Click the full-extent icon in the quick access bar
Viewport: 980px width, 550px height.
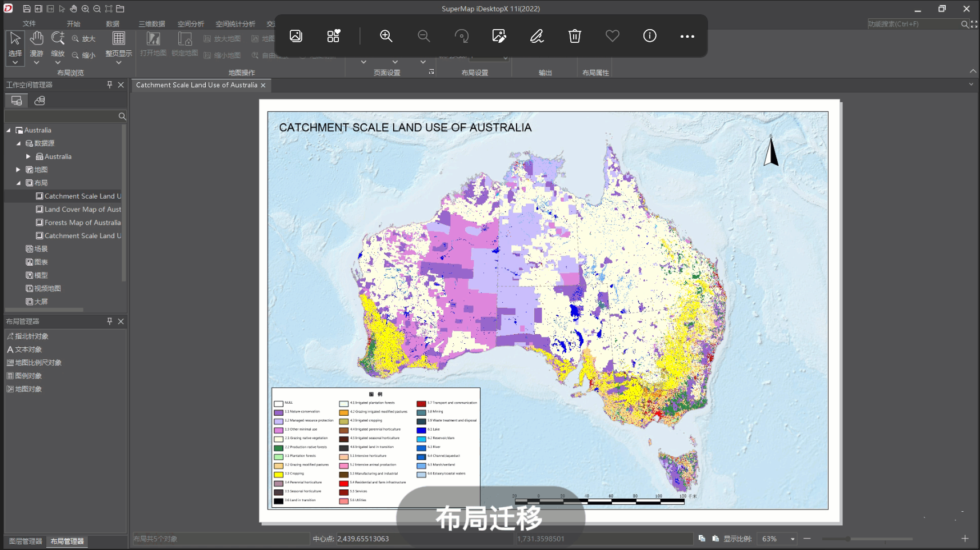109,9
